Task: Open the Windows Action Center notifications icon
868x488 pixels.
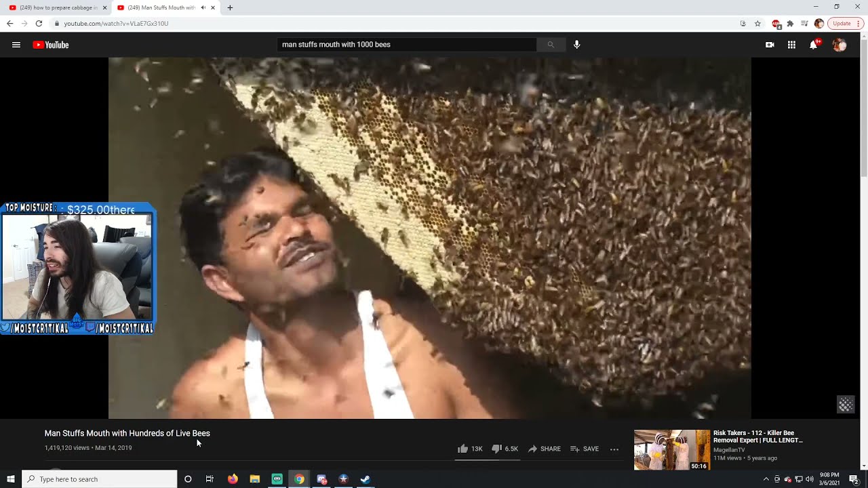Action: (854, 479)
